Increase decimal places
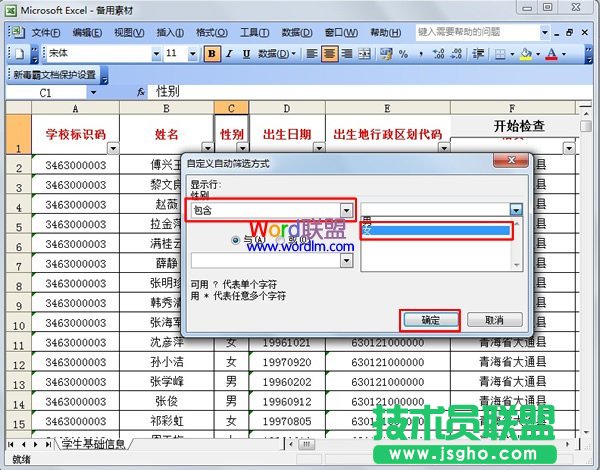Viewport: 600px width, 470px height. coord(438,54)
